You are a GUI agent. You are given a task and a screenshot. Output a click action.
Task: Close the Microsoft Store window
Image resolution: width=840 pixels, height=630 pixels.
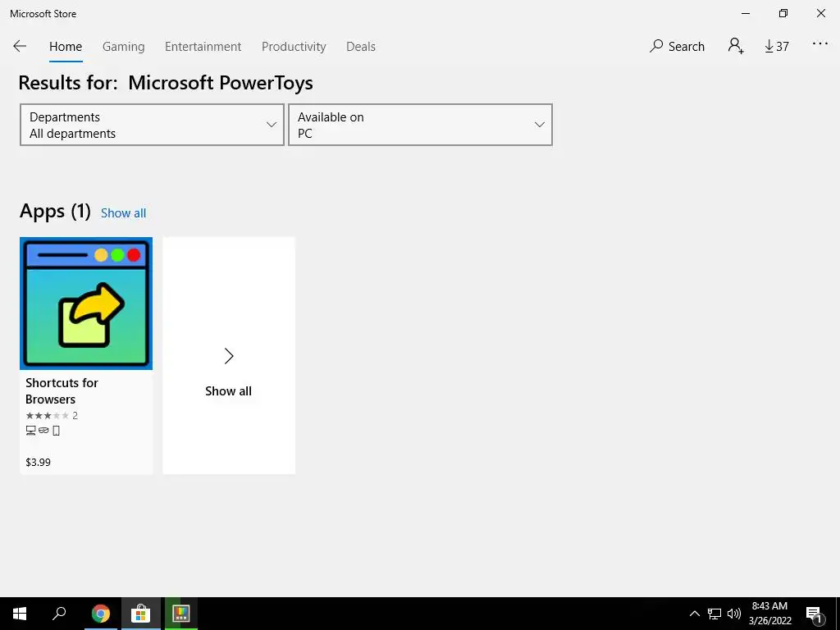820,13
